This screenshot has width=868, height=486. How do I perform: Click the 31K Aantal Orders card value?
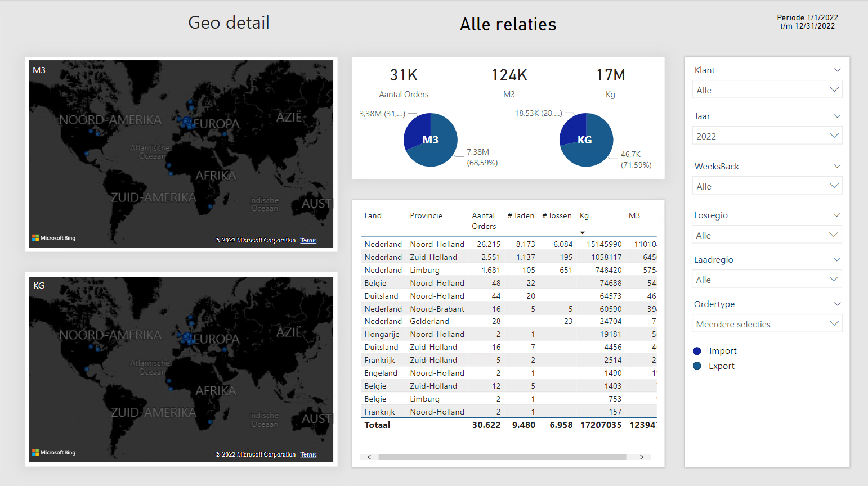404,75
